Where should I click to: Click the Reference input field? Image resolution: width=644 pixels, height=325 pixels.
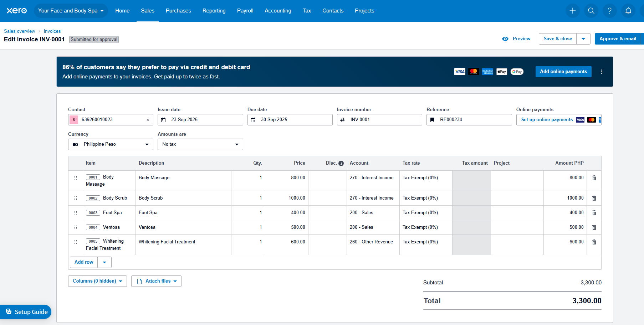coord(472,120)
